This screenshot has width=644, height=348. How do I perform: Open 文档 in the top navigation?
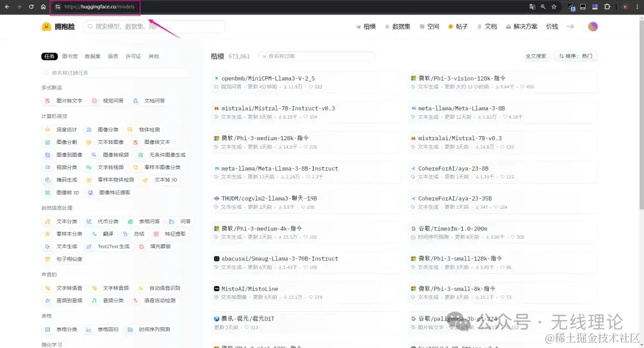point(487,27)
